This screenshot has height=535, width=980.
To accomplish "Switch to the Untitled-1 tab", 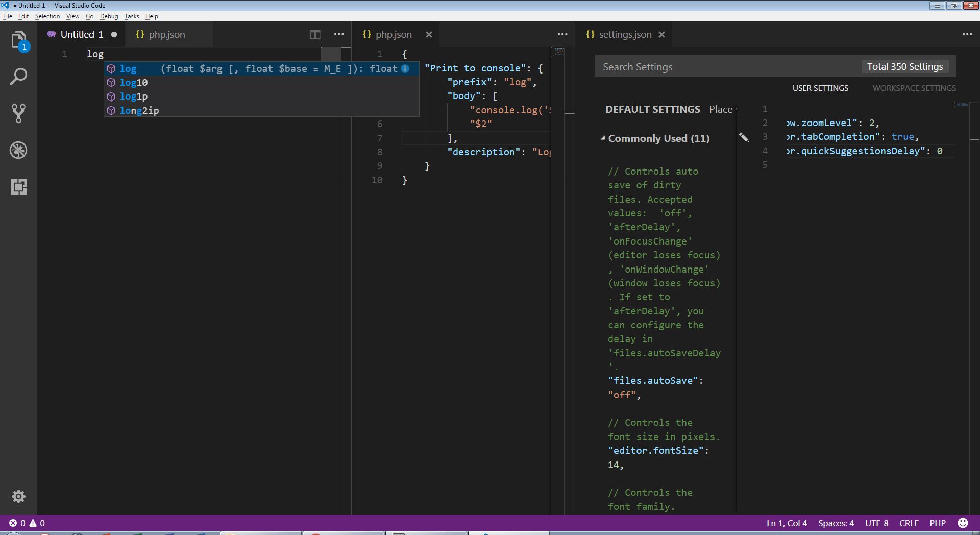I will [82, 35].
